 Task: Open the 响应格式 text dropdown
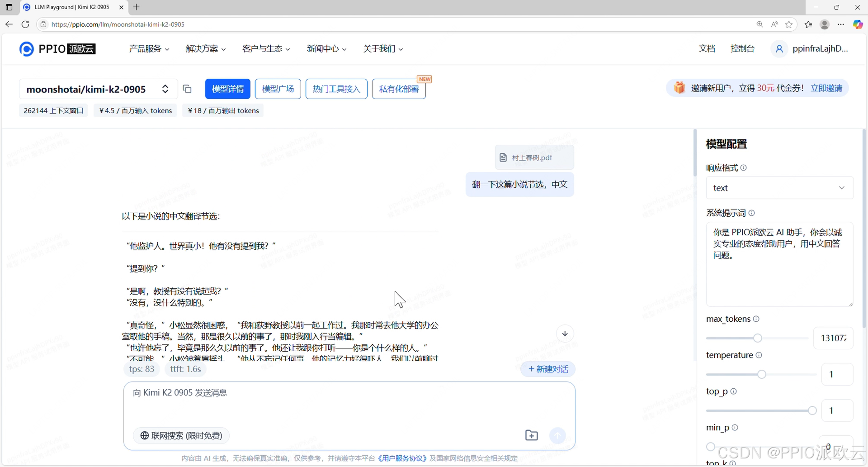(x=779, y=188)
